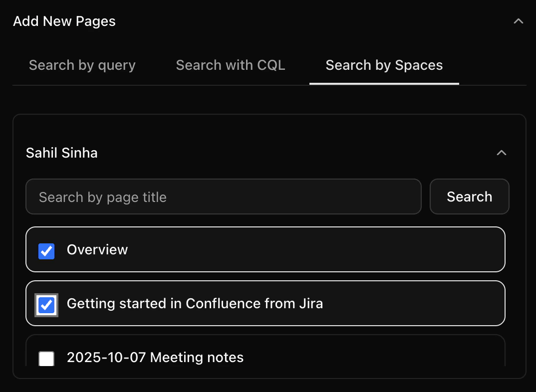Screen dimensions: 536x392
Task: Click the collapse chevron at top right
Action: (x=518, y=21)
